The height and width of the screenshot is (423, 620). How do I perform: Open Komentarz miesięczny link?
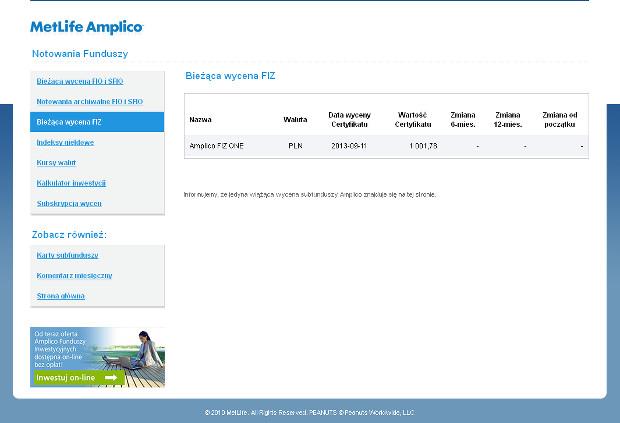click(x=74, y=276)
